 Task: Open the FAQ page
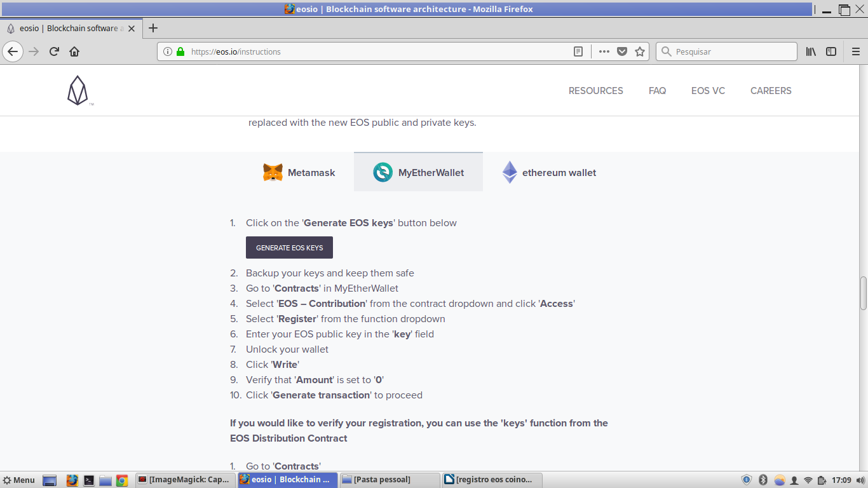click(x=657, y=91)
